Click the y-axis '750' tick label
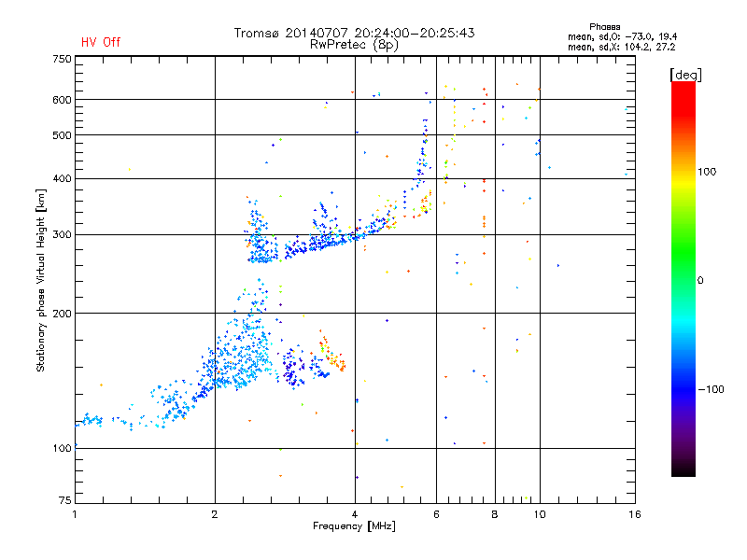 [62, 59]
